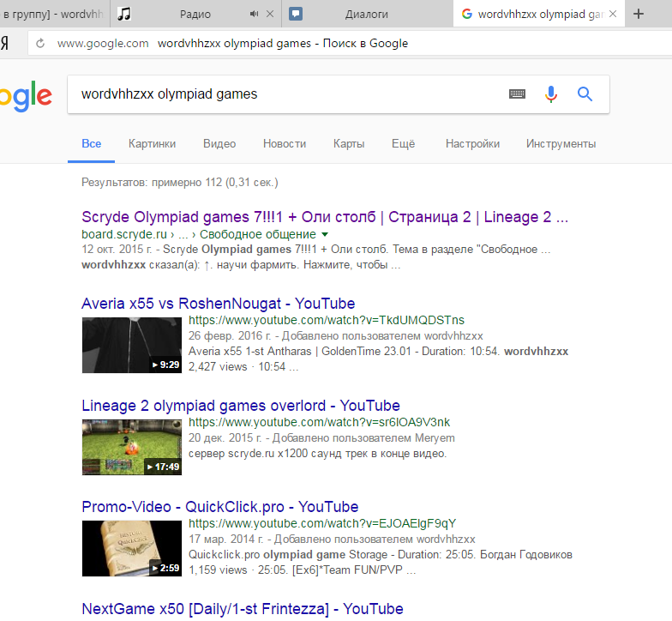The height and width of the screenshot is (621, 672).
Task: Click inside the Google search input field
Action: click(283, 94)
